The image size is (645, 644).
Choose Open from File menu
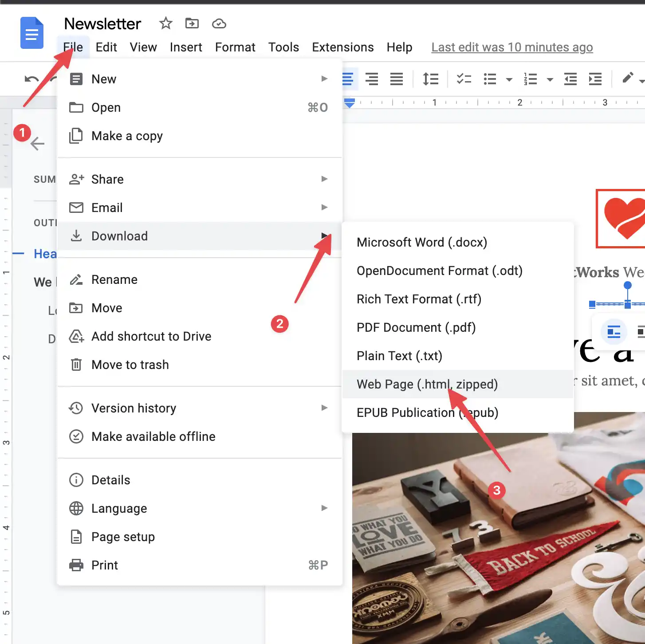pos(200,107)
